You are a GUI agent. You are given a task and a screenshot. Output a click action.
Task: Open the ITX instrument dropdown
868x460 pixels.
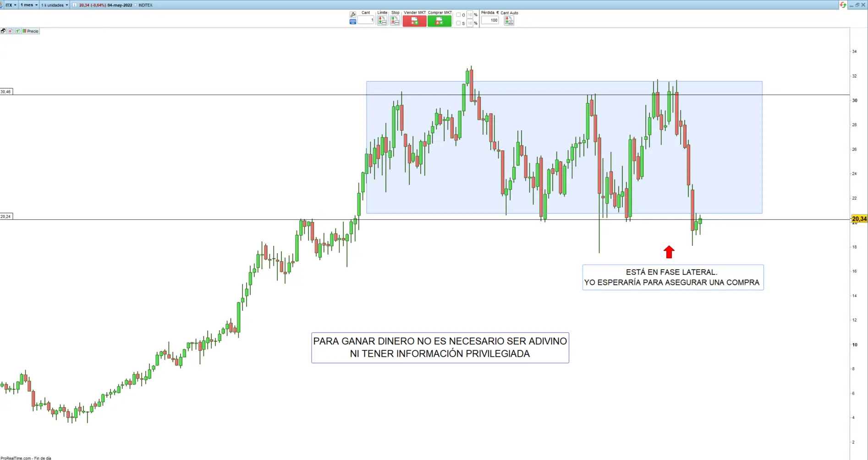pos(11,5)
